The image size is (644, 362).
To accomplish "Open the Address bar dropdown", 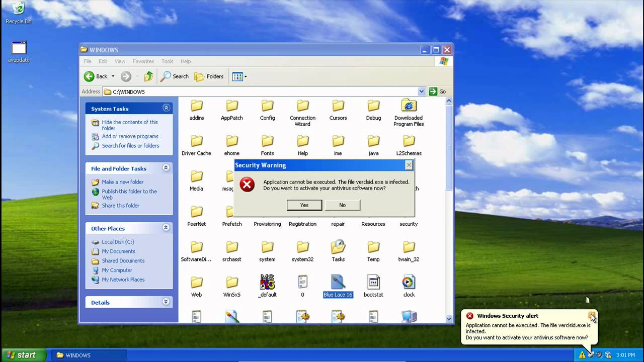I will pyautogui.click(x=422, y=92).
